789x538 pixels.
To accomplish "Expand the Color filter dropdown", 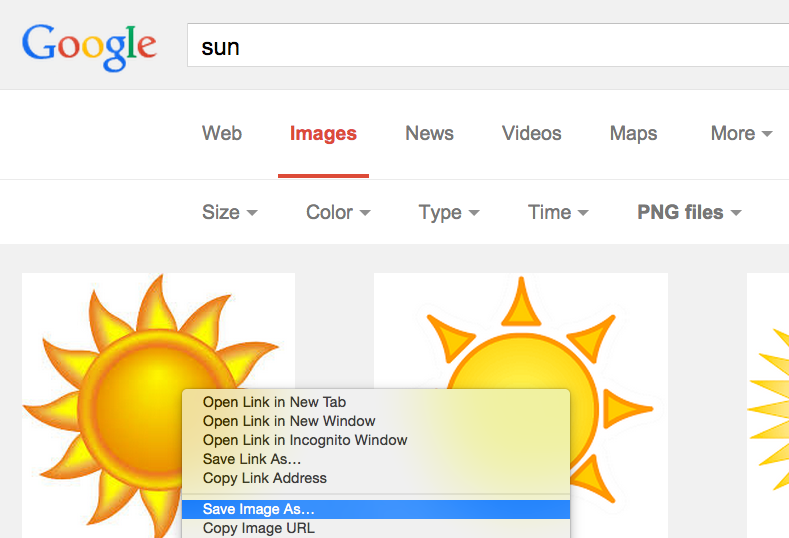I will pos(338,212).
